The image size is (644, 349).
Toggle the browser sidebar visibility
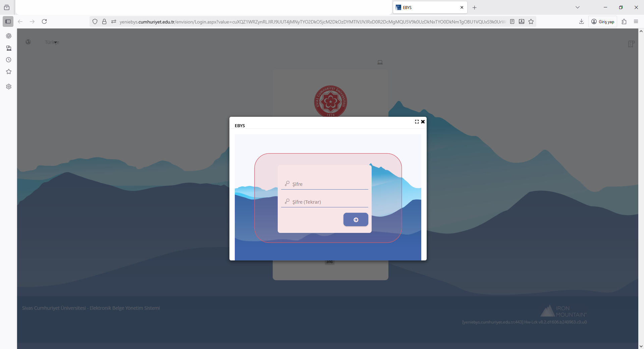point(8,21)
